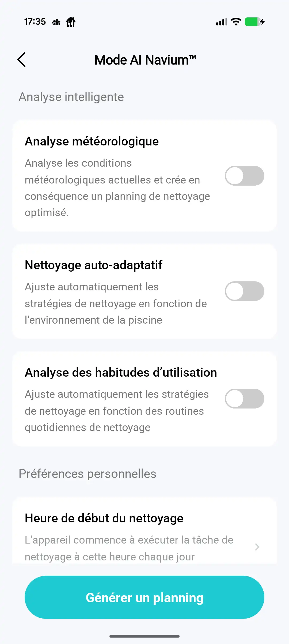Viewport: 289px width, 644px height.
Task: Tap the people focus icon in status bar
Action: click(x=56, y=22)
